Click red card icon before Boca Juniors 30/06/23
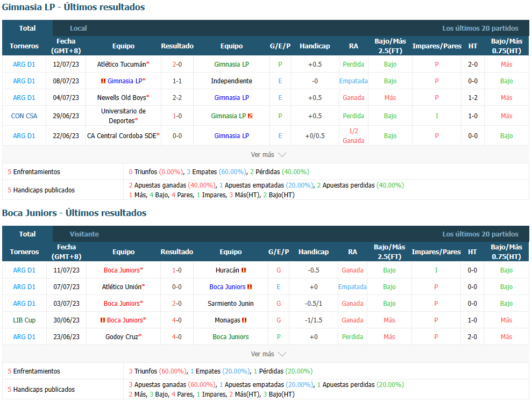The width and height of the screenshot is (532, 402). tap(103, 320)
